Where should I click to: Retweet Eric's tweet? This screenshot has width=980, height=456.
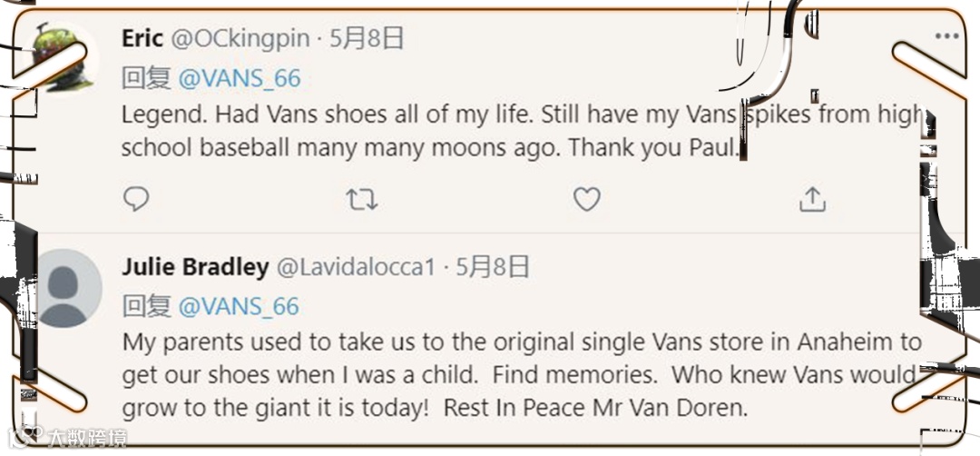[x=362, y=200]
